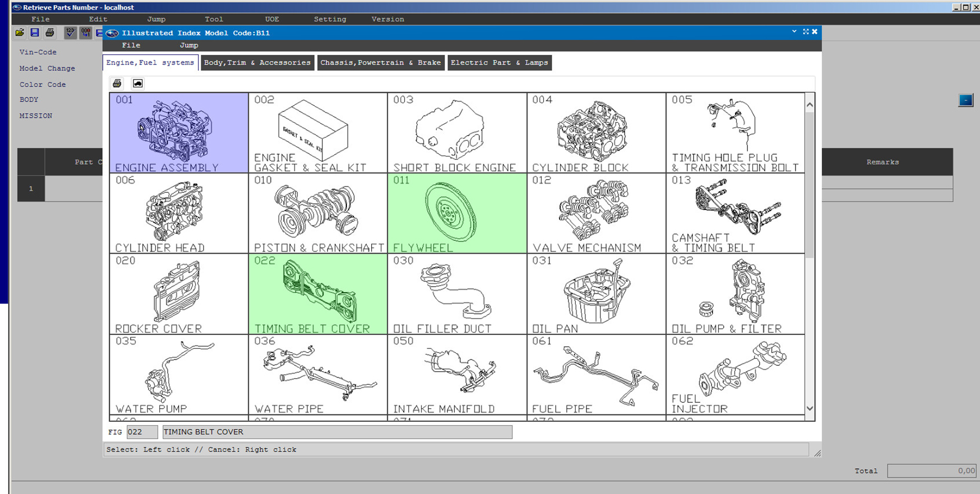
Task: Select the Electric Part & Lamps tab
Action: point(499,63)
